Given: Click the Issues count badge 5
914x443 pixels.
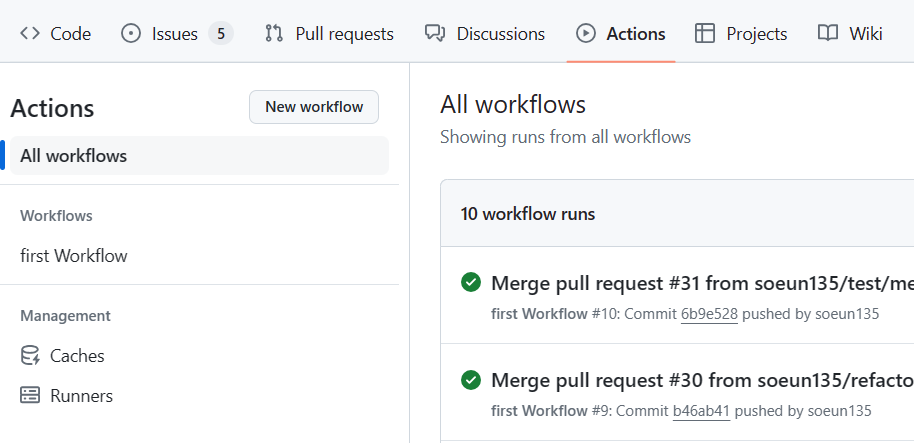Looking at the screenshot, I should click(221, 34).
